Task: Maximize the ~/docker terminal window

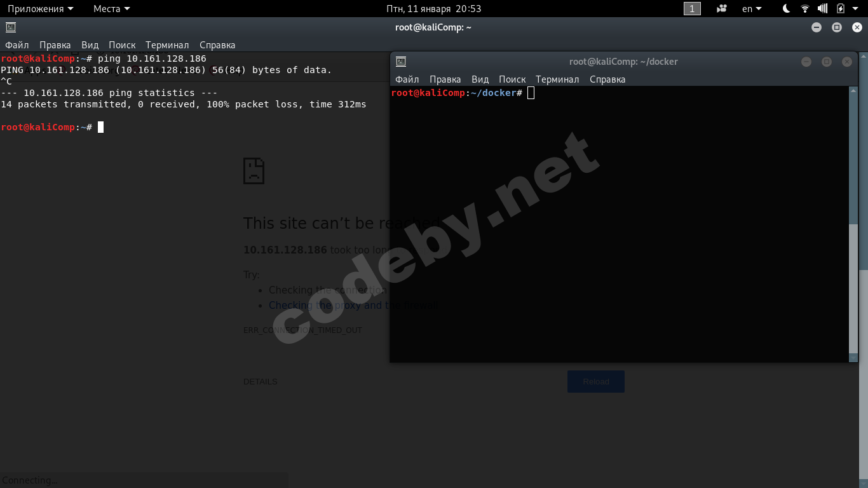Action: 827,62
